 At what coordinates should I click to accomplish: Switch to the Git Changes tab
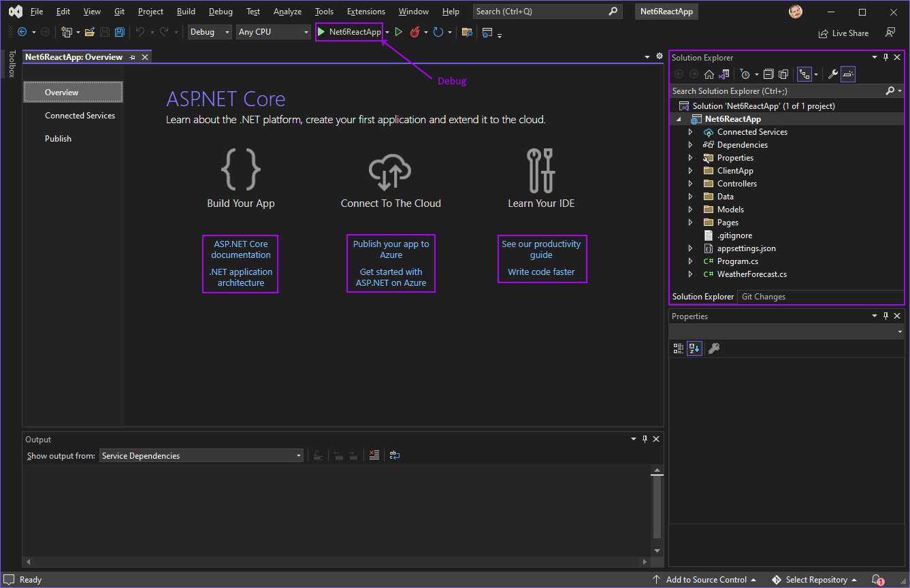[764, 297]
